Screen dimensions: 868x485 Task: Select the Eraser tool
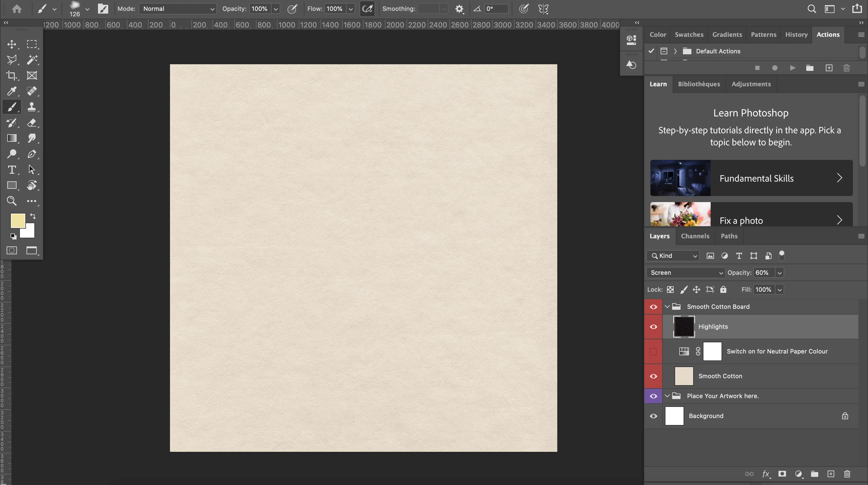click(32, 123)
